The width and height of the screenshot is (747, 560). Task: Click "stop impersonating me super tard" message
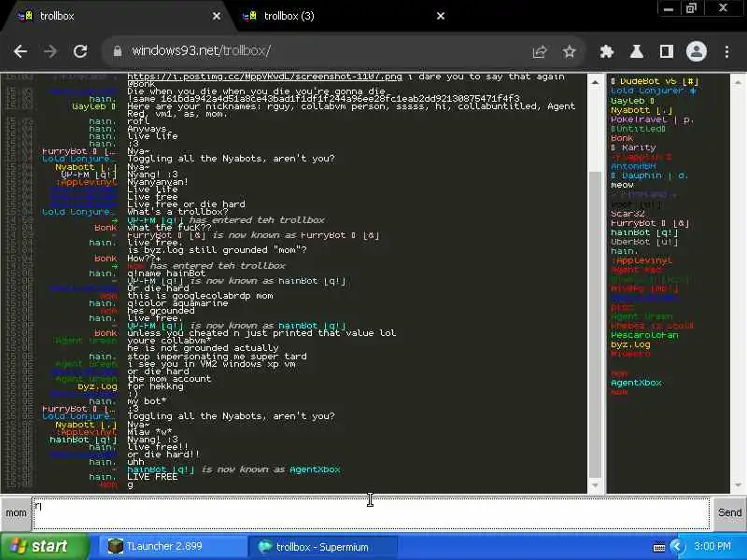point(217,357)
